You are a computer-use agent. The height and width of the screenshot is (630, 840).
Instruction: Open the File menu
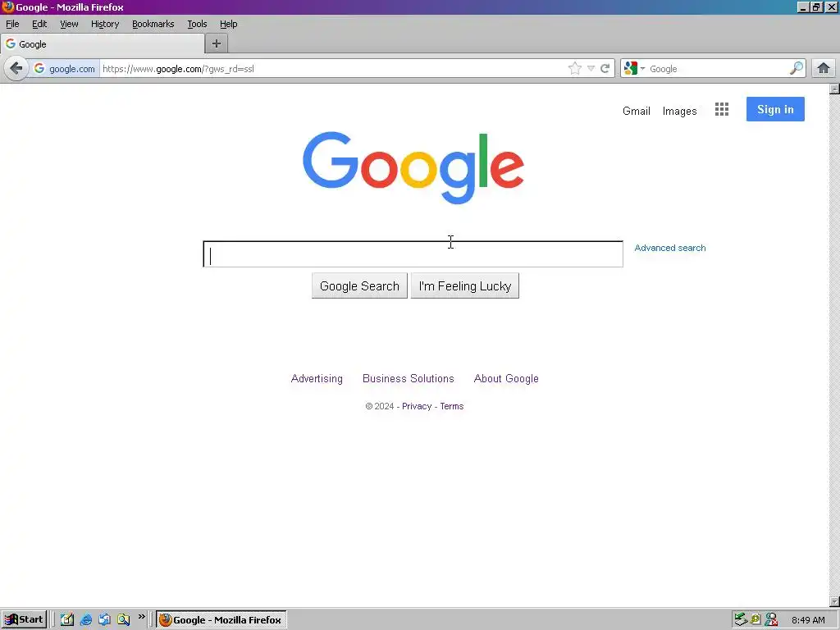point(12,24)
